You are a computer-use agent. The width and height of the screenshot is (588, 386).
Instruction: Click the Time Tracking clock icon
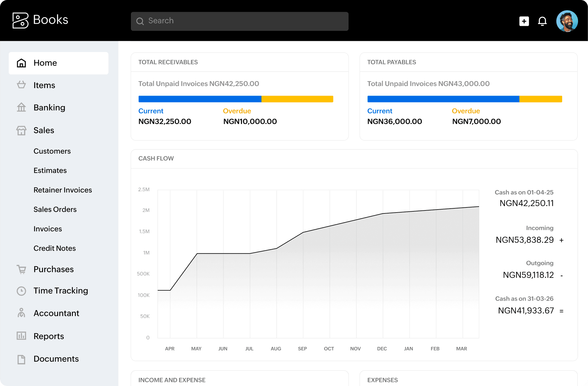[x=21, y=291]
